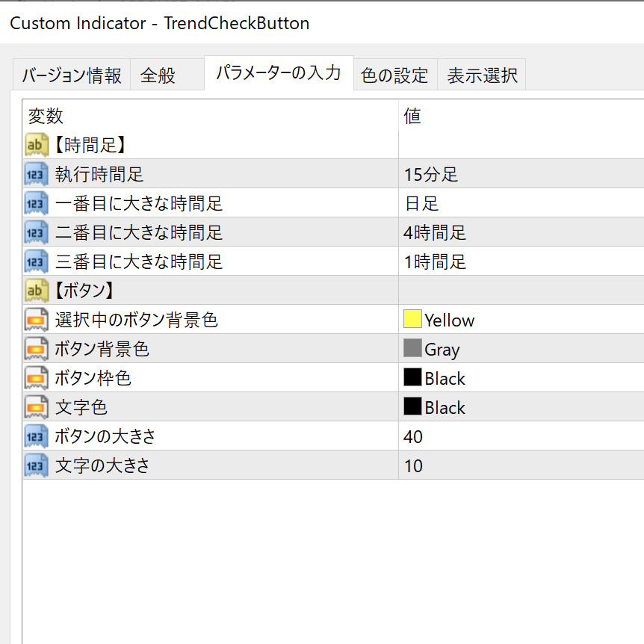Screen dimensions: 644x644
Task: Click the string icon beside 【ボタン】
Action: click(x=37, y=291)
